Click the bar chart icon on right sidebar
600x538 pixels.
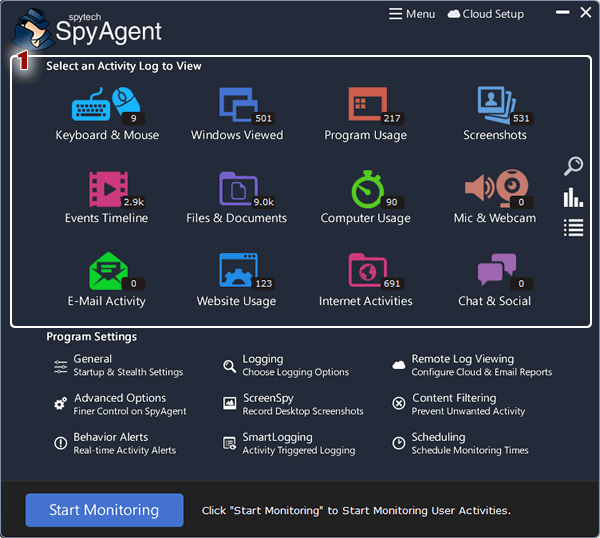(573, 197)
